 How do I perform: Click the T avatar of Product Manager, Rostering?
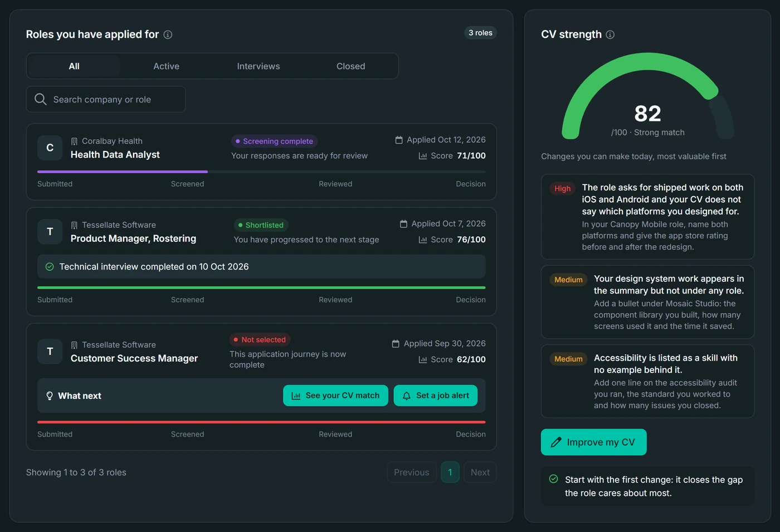[x=50, y=231]
